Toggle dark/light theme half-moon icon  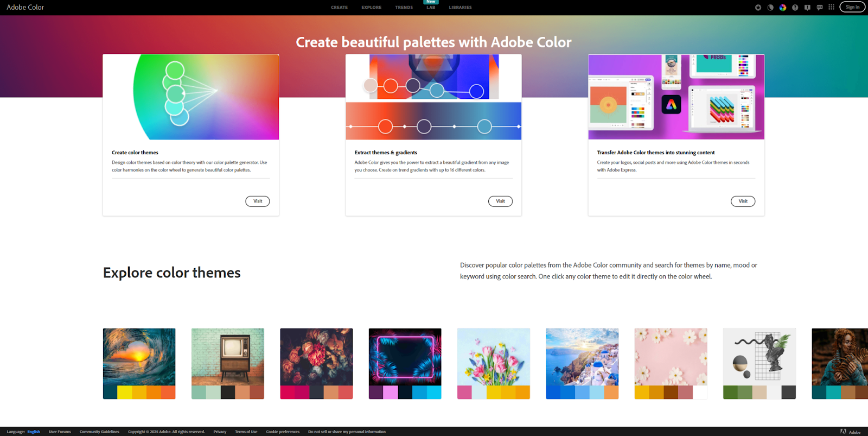tap(770, 8)
